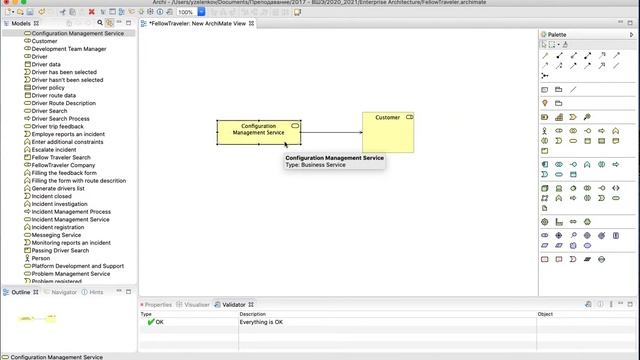Open the zoom percentage dropdown
The image size is (640, 360).
pyautogui.click(x=201, y=12)
